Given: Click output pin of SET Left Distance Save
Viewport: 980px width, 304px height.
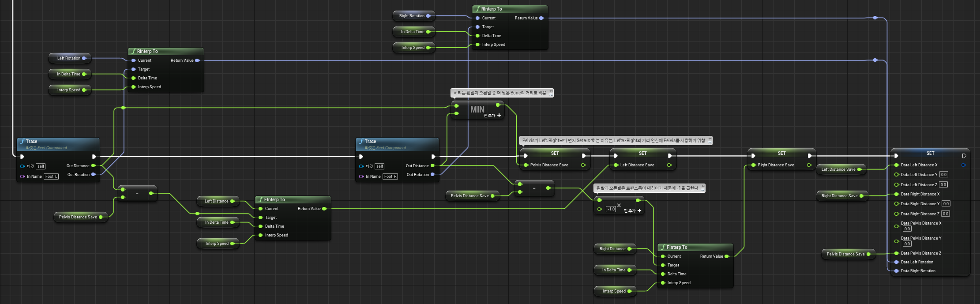Looking at the screenshot, I should coord(669,165).
